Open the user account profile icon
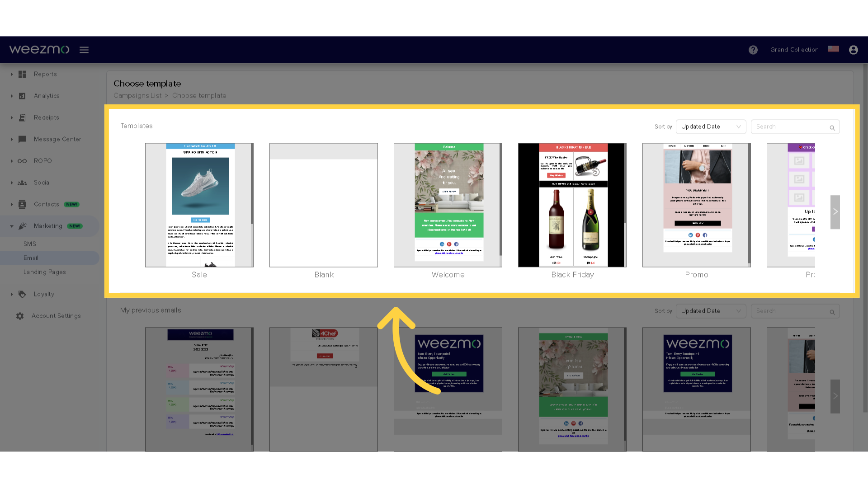The height and width of the screenshot is (488, 868). click(x=854, y=50)
